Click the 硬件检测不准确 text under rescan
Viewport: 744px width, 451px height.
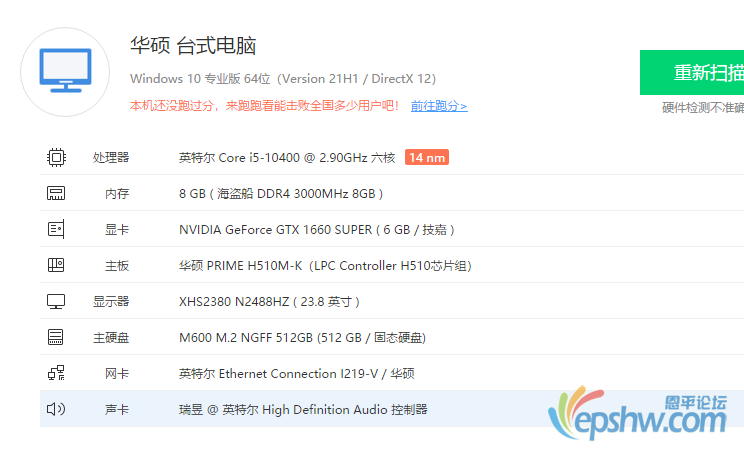703,108
